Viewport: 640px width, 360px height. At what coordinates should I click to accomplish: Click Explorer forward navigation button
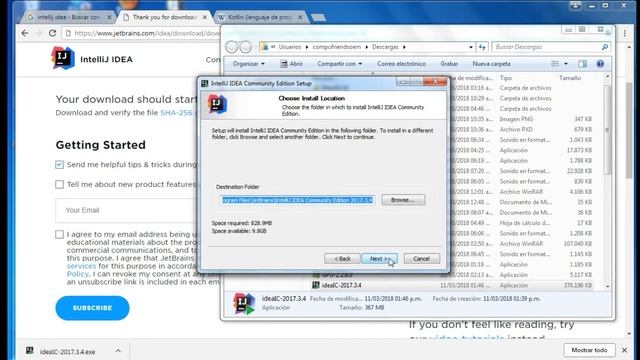tap(245, 47)
